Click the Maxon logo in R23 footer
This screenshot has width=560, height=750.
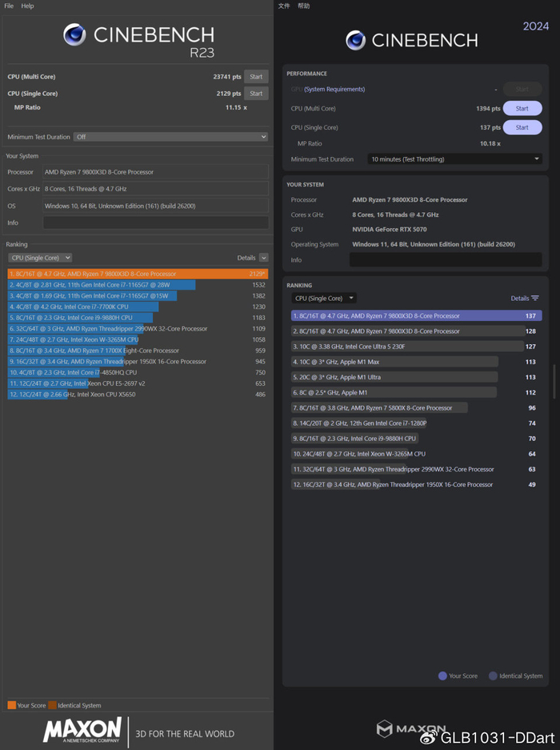[82, 731]
